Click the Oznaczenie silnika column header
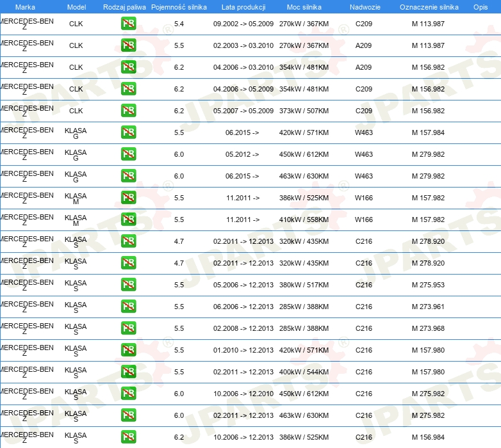Image resolution: width=501 pixels, height=448 pixels. (429, 6)
